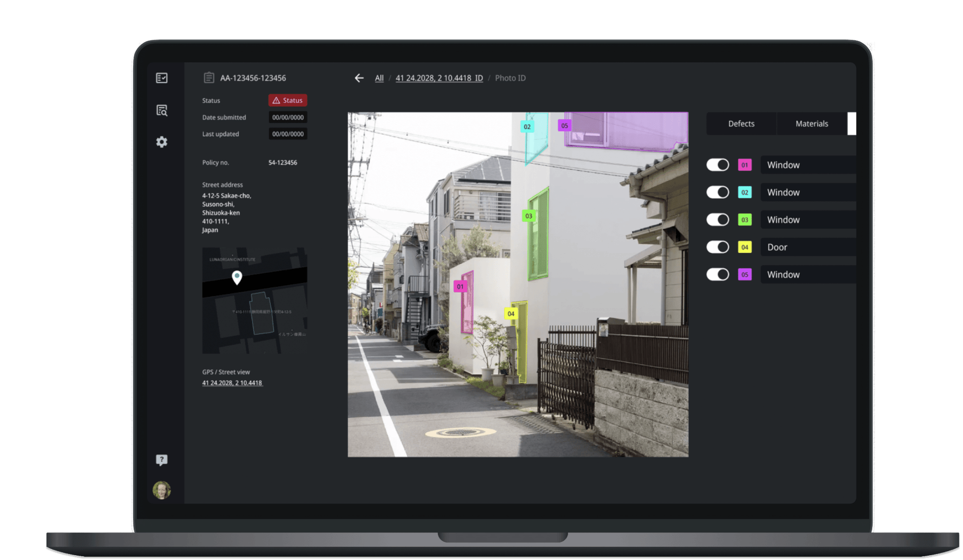
Task: Select the Window label for item 05
Action: pyautogui.click(x=808, y=275)
